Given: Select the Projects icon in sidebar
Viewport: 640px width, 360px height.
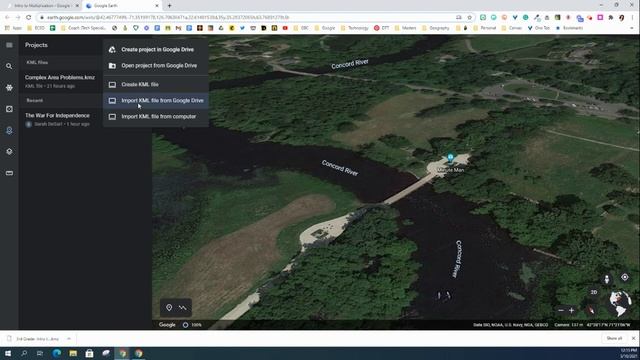Looking at the screenshot, I should [9, 131].
